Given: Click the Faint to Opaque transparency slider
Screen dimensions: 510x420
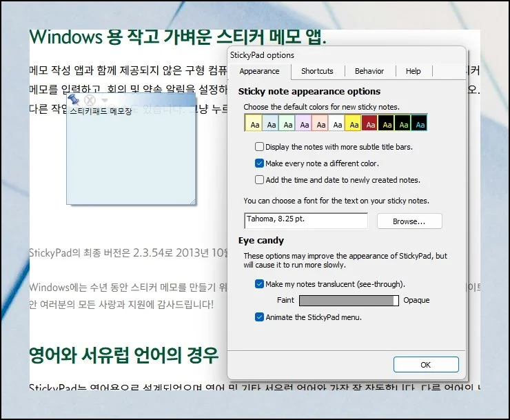Looking at the screenshot, I should (349, 301).
